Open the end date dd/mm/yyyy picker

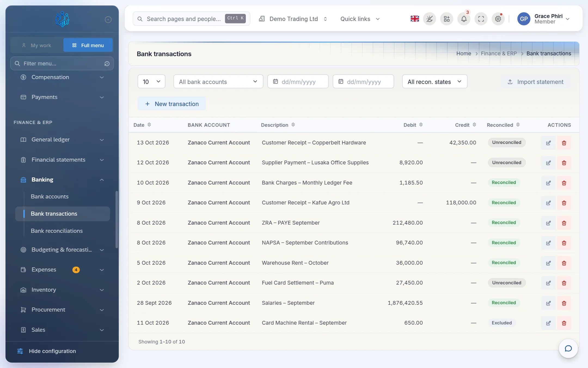point(363,82)
